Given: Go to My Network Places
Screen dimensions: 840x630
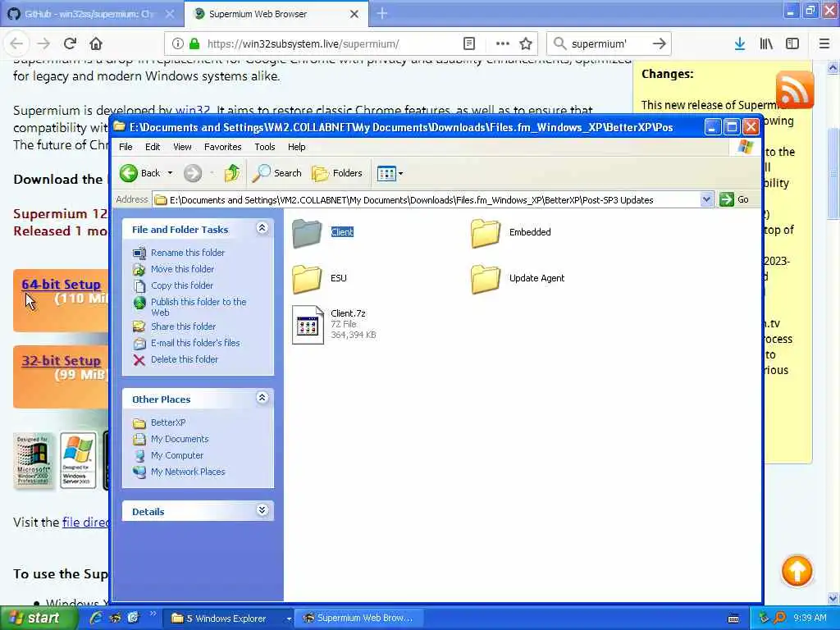Looking at the screenshot, I should click(x=179, y=472).
